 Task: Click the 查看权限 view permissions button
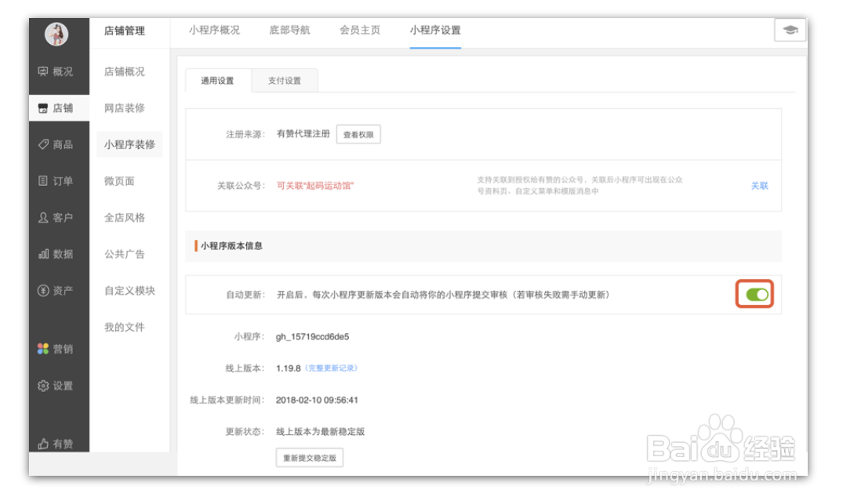358,134
